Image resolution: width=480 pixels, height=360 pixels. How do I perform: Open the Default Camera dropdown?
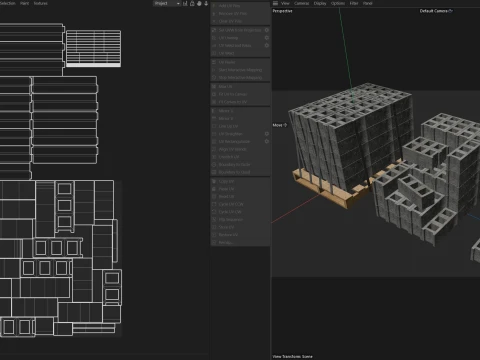436,11
